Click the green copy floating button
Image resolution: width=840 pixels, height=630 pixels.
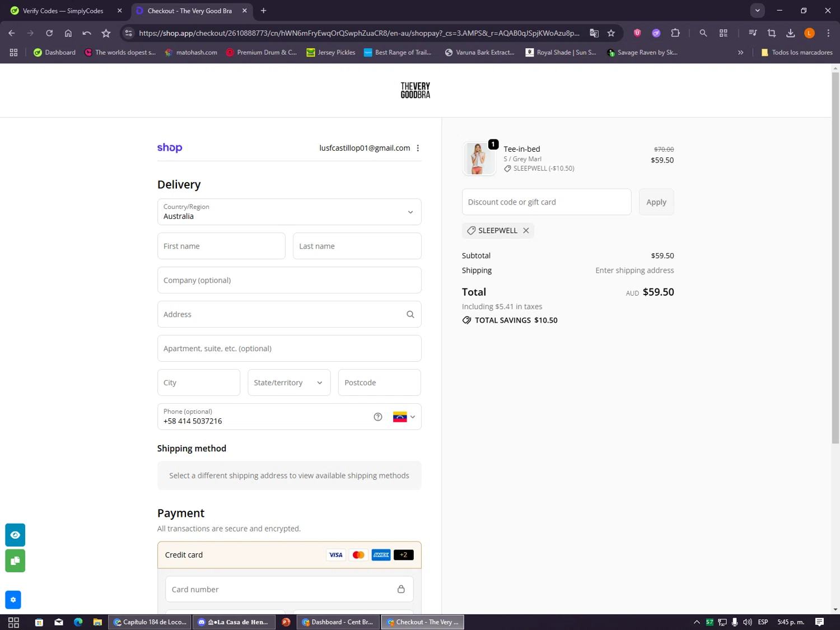point(15,561)
